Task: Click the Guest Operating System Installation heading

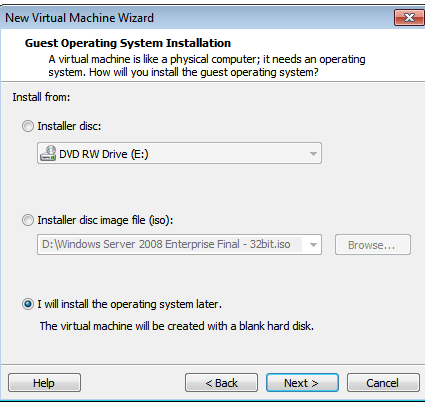Action: click(128, 43)
